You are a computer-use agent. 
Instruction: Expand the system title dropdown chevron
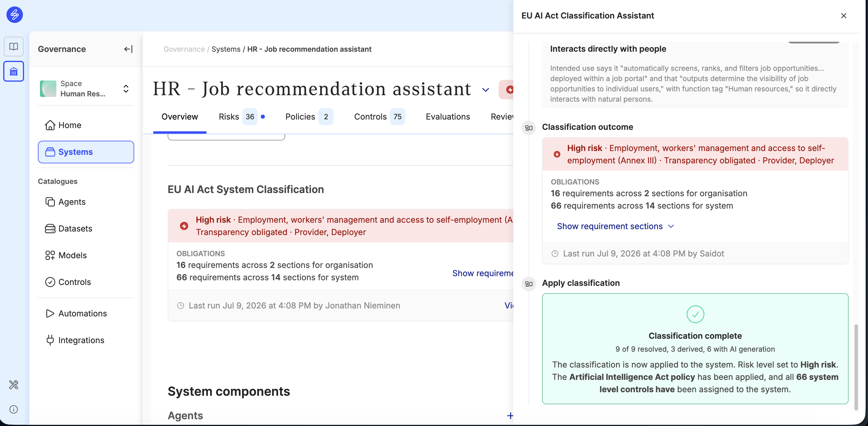click(486, 90)
